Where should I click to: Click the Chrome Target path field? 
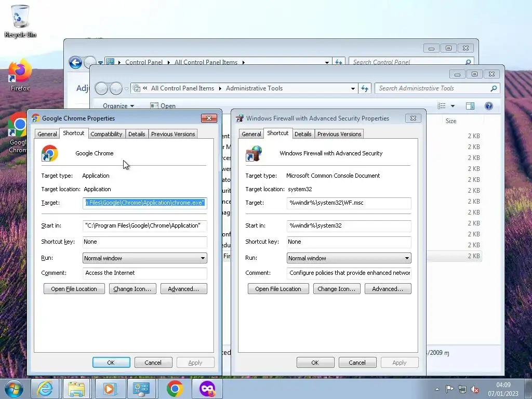pyautogui.click(x=145, y=203)
